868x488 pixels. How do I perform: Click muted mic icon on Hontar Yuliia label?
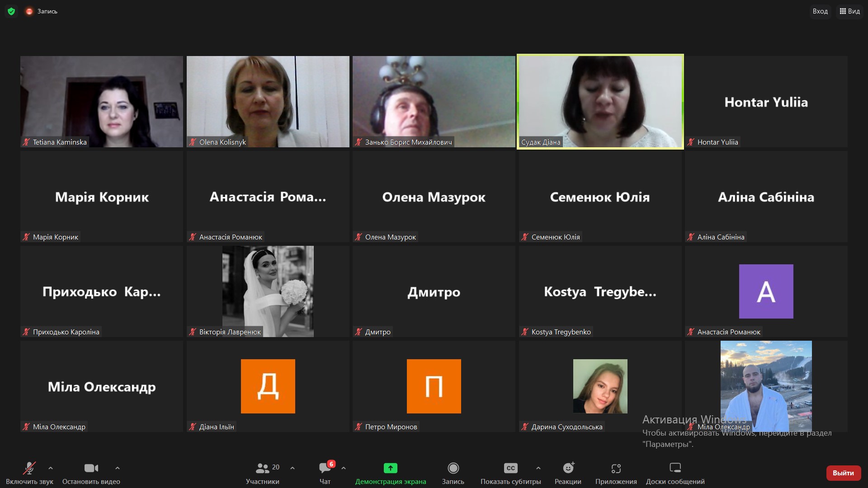coord(691,142)
